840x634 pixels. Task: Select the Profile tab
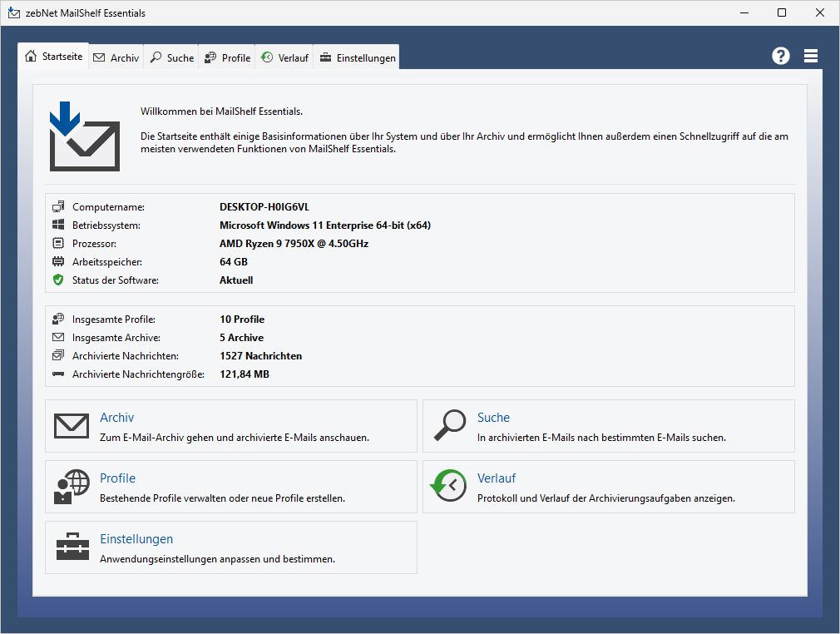click(227, 57)
